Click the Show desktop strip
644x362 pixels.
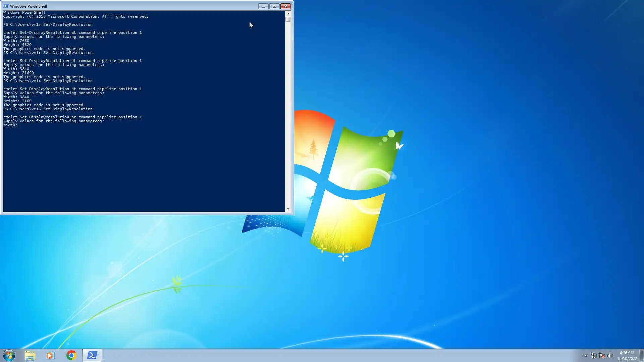[x=641, y=355]
